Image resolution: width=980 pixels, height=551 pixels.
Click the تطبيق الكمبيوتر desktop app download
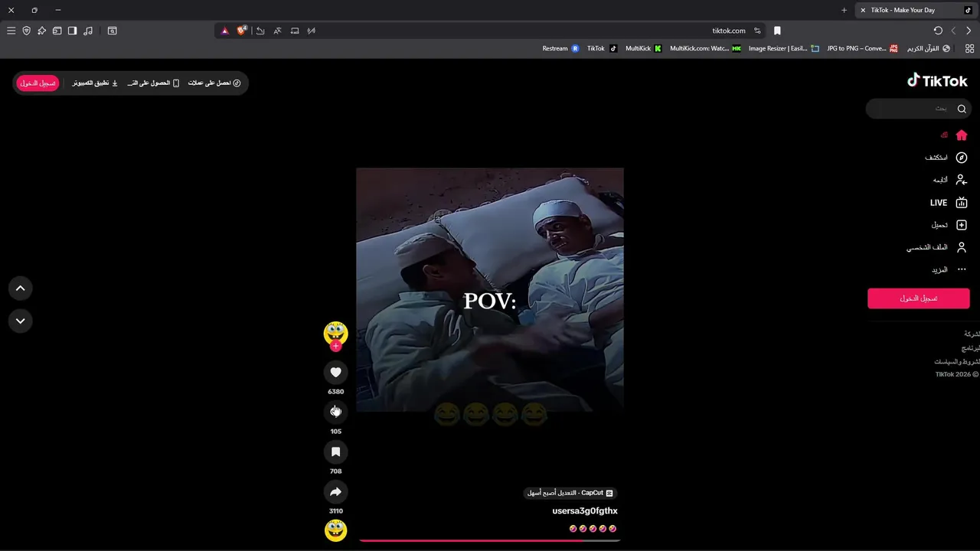point(95,83)
